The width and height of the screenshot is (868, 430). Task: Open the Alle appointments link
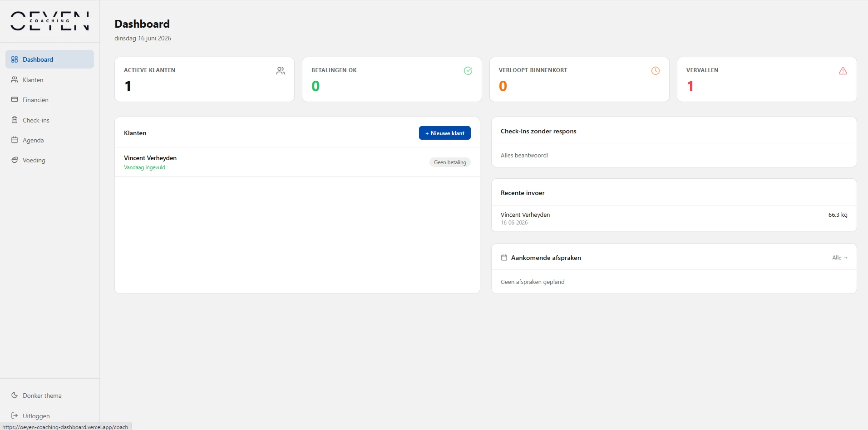tap(840, 258)
